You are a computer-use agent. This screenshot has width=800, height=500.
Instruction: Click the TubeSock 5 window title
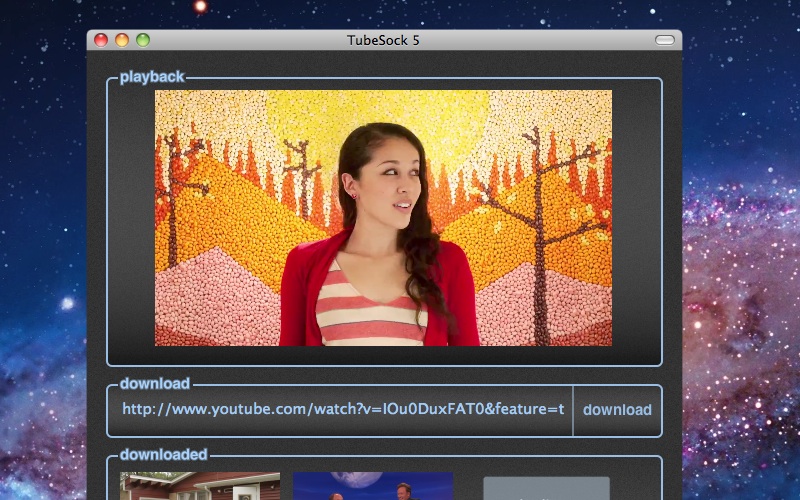click(383, 40)
